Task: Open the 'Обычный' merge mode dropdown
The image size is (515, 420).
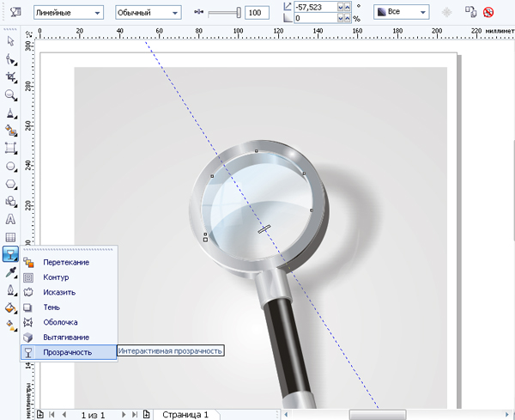Action: click(x=148, y=13)
